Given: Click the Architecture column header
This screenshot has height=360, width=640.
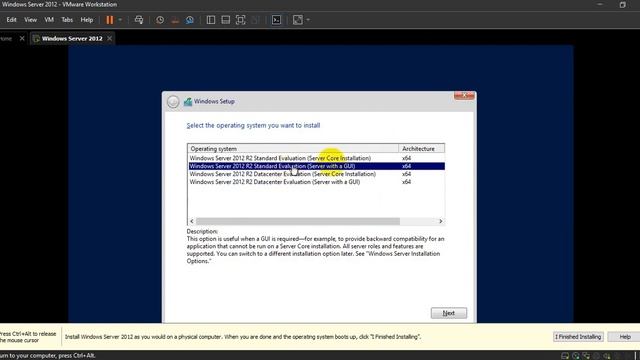Looking at the screenshot, I should click(x=421, y=149).
